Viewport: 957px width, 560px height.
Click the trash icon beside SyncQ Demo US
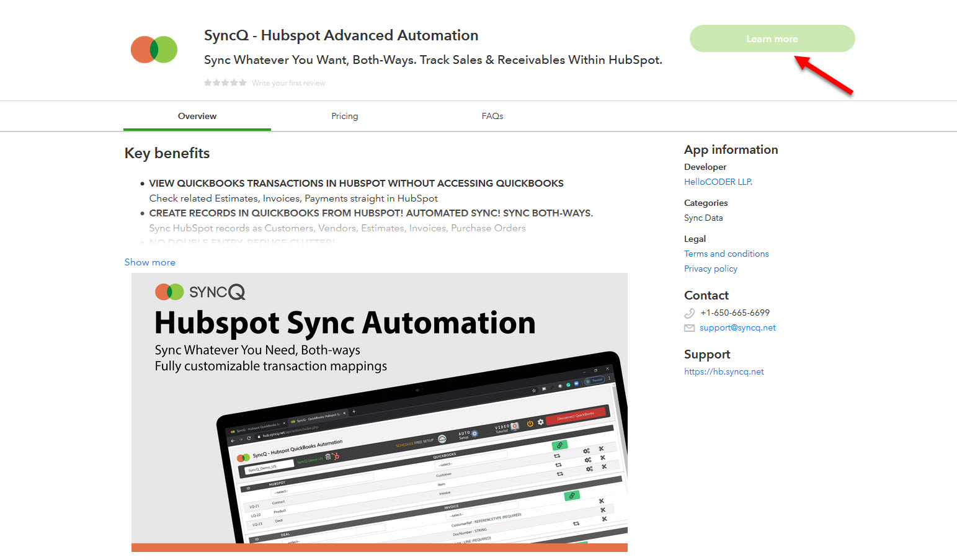327,457
